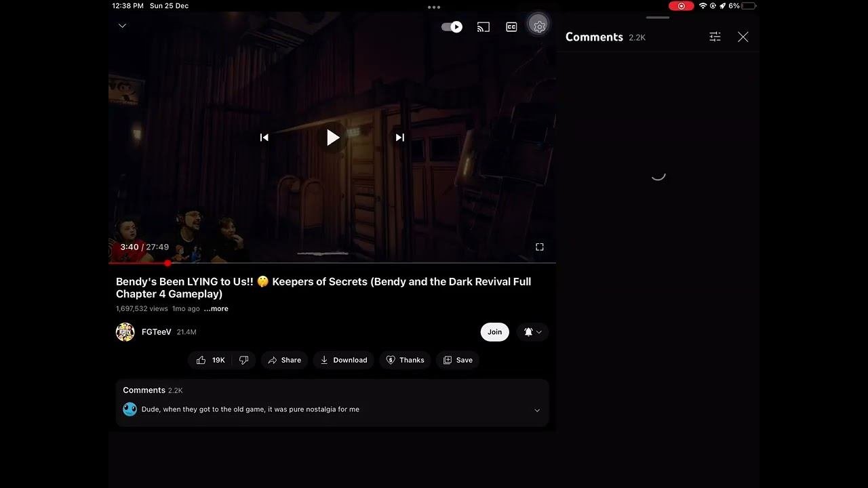Open the commenter's blue avatar
The image size is (868, 488).
130,409
